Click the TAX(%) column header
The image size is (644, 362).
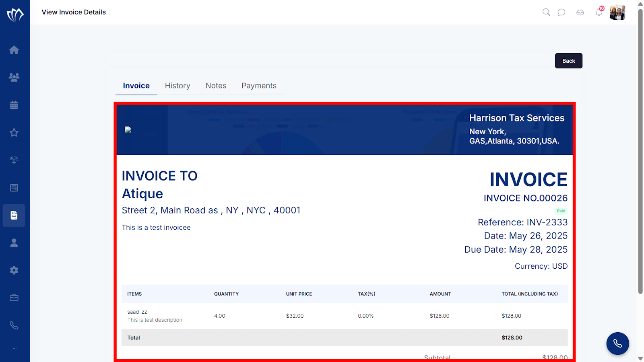click(x=367, y=294)
